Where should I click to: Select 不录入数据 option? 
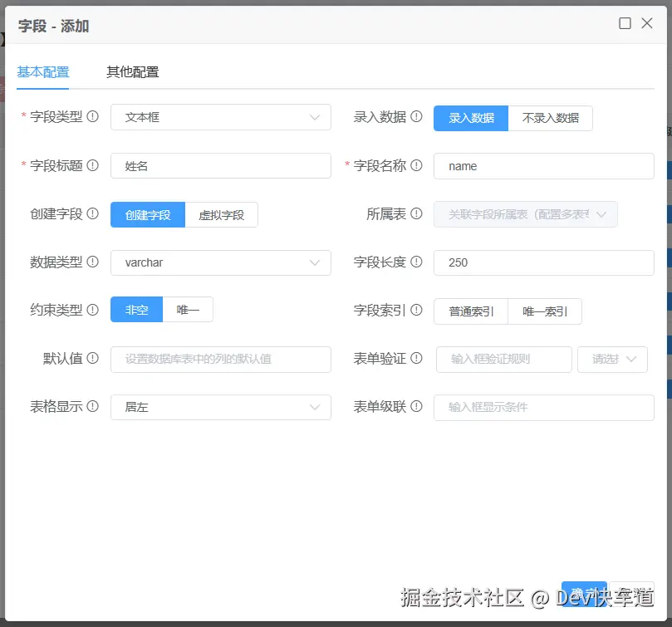pos(550,118)
